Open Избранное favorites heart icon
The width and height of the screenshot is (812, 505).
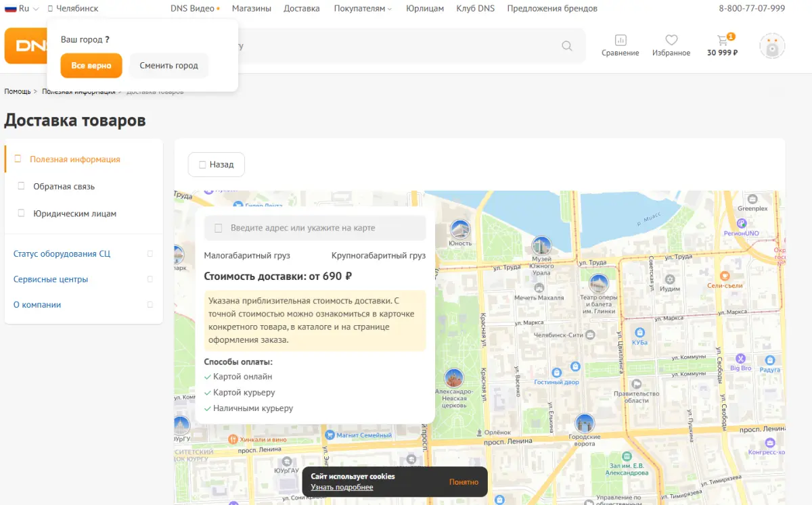click(x=671, y=45)
